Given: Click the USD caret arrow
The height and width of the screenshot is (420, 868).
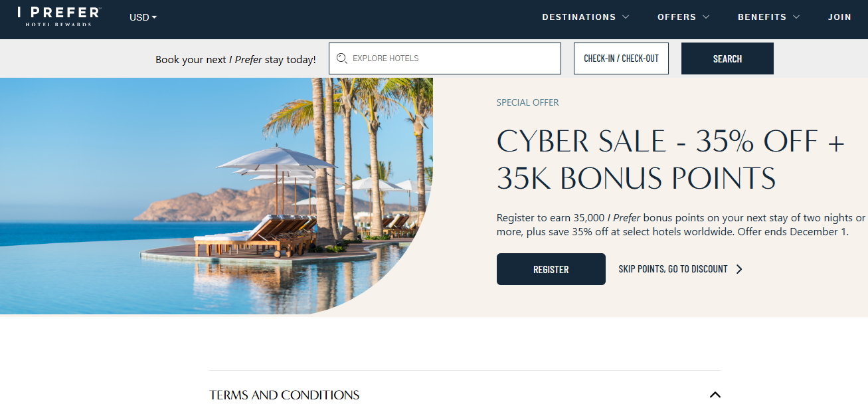Looking at the screenshot, I should tap(154, 18).
